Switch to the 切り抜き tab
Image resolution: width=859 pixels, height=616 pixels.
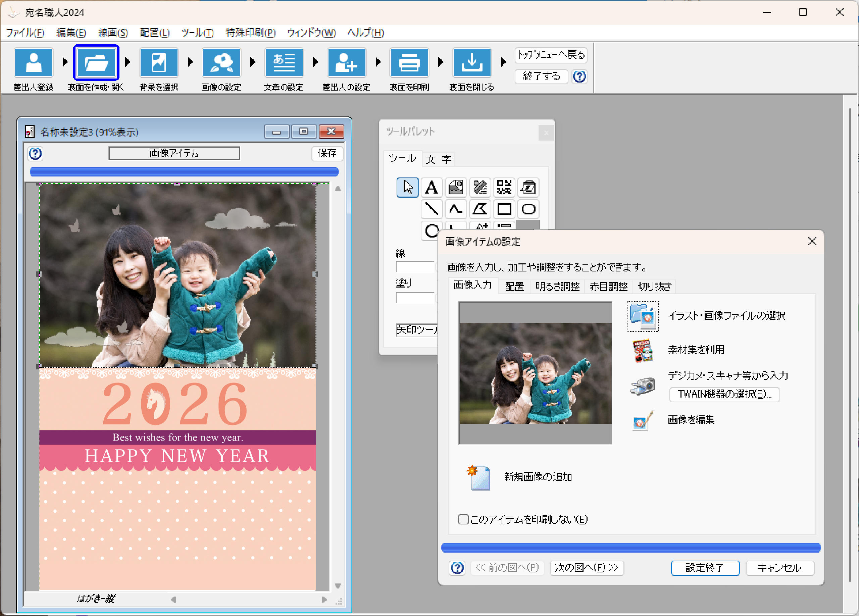[654, 286]
